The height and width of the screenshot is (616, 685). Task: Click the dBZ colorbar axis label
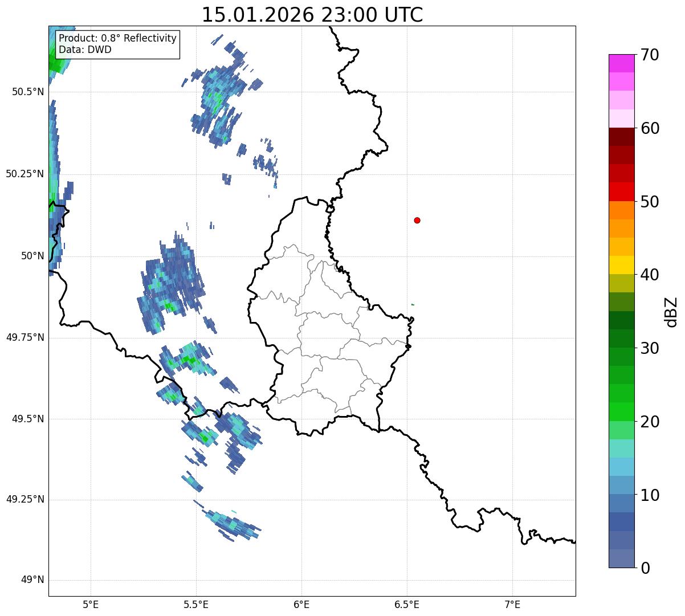[671, 311]
